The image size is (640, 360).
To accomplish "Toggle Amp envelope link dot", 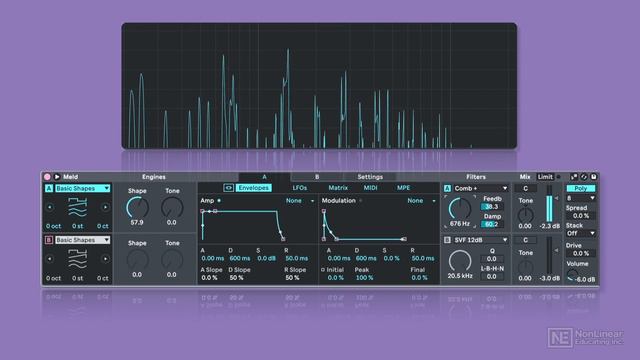I will coord(219,200).
